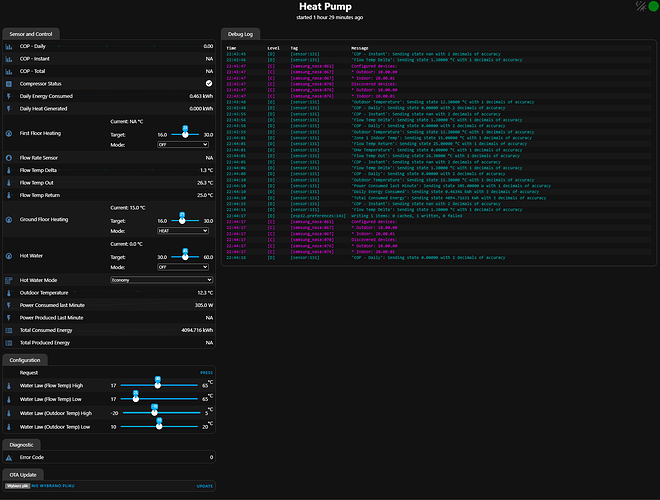This screenshot has height=500, width=660.
Task: Click the Error Code warning triangle icon
Action: point(9,457)
